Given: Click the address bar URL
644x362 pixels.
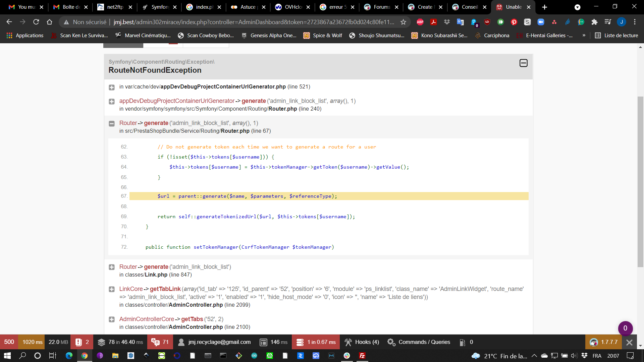Looking at the screenshot, I should tap(254, 22).
